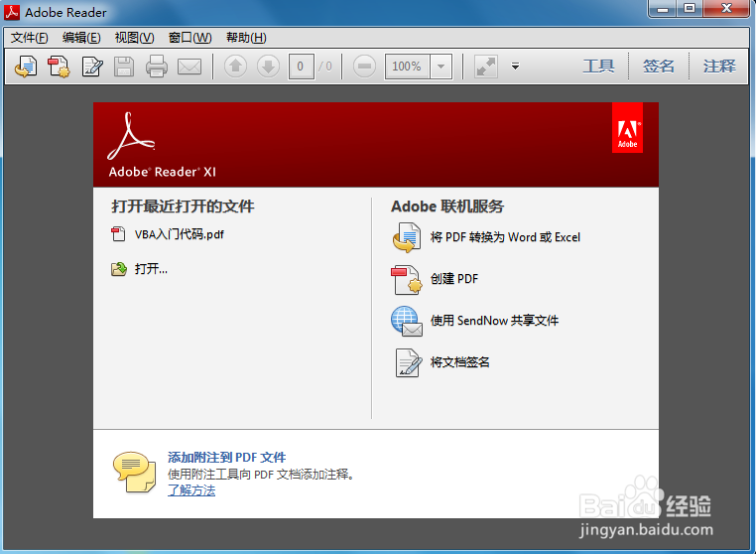This screenshot has height=554, width=756.
Task: Open the 窗口(W) menu
Action: (x=189, y=38)
